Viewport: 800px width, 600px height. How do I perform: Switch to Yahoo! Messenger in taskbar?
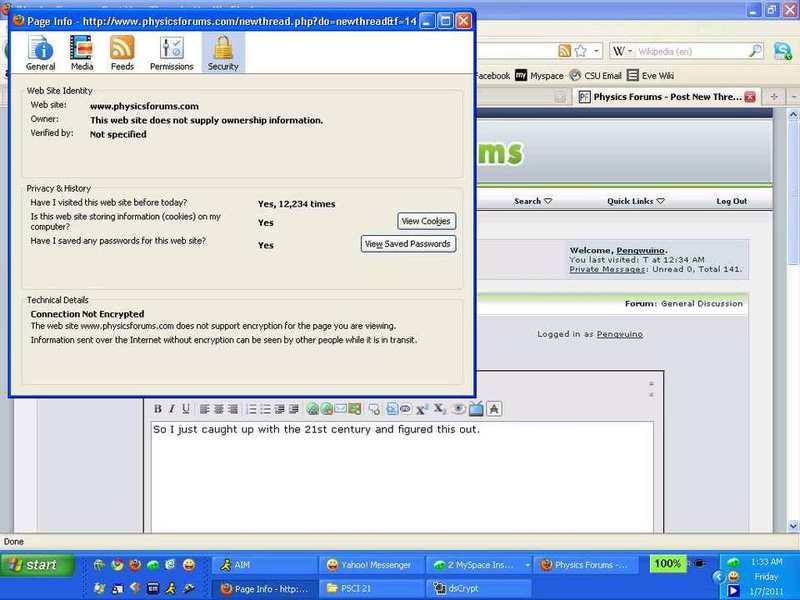pyautogui.click(x=371, y=565)
